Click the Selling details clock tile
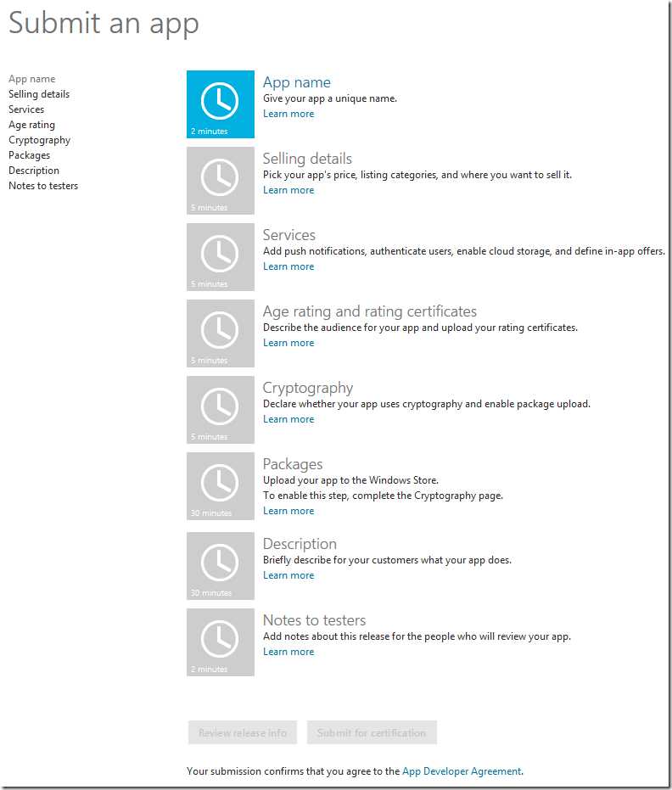This screenshot has width=672, height=790. [x=220, y=181]
